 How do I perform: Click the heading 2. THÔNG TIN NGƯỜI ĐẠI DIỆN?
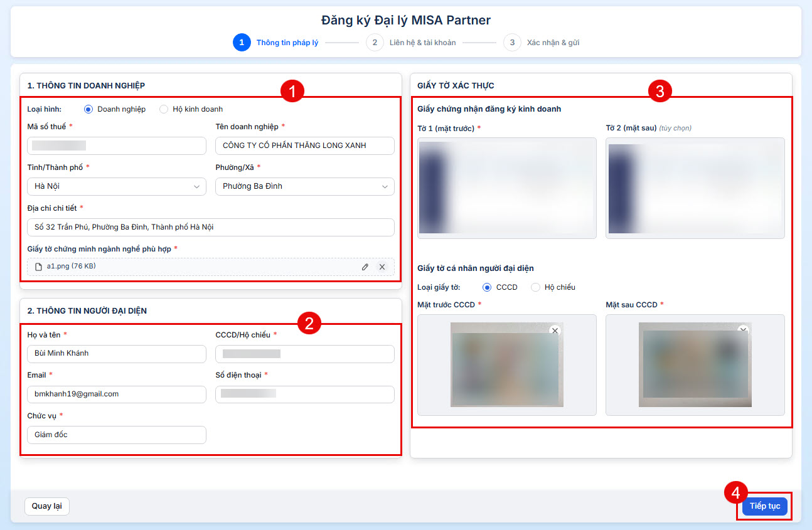click(87, 310)
